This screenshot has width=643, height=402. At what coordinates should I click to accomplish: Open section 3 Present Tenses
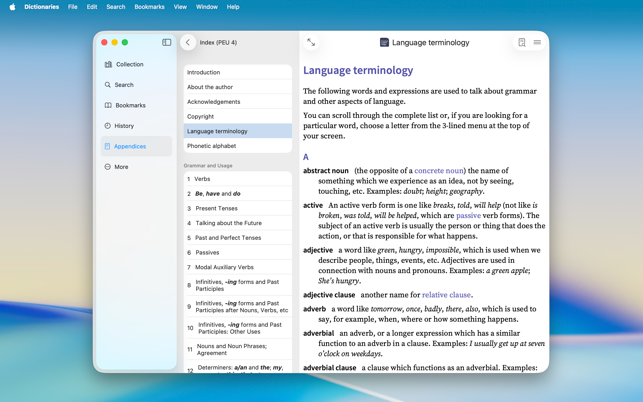[238, 208]
